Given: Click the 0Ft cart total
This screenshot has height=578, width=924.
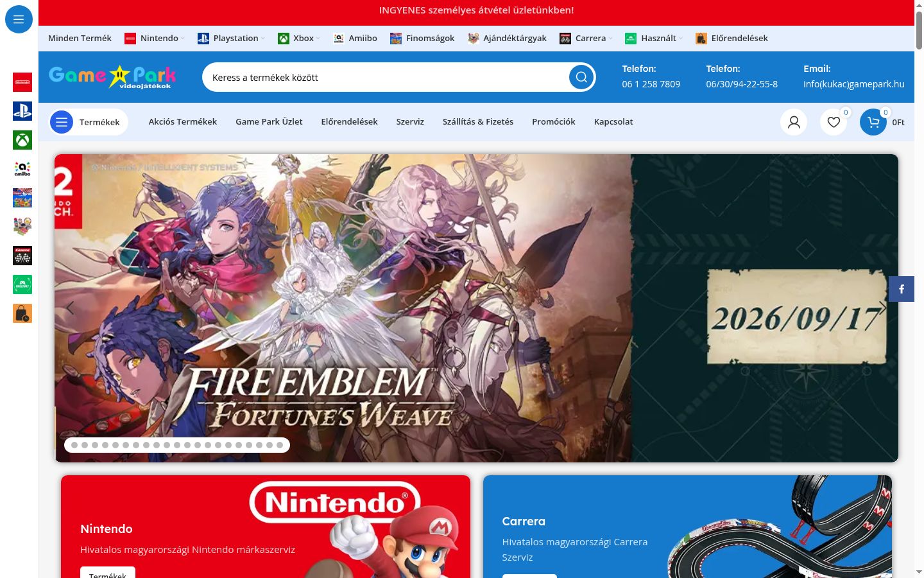Looking at the screenshot, I should point(898,122).
